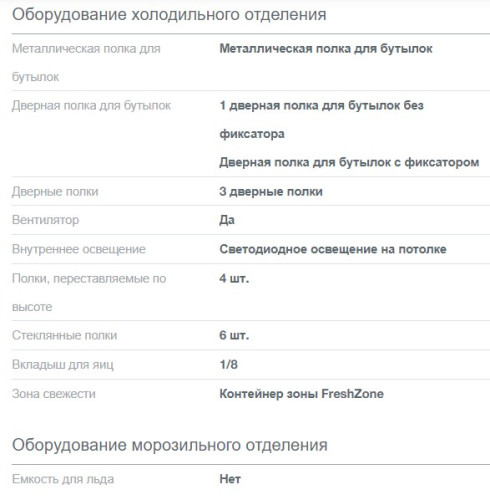Click value 'Светодиодное освещение на потолке'
The width and height of the screenshot is (490, 500).
pos(333,249)
